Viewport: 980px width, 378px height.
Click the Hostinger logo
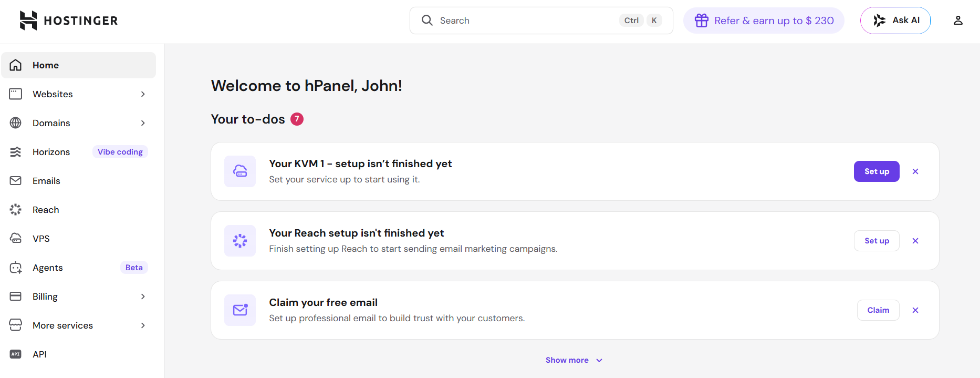pos(69,21)
